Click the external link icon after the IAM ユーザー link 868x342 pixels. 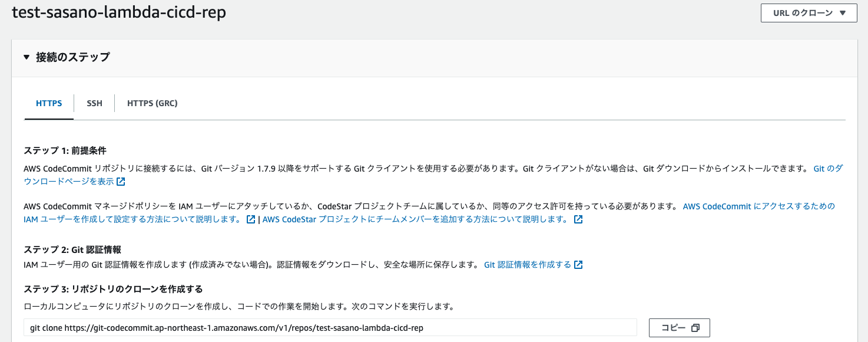pos(252,219)
